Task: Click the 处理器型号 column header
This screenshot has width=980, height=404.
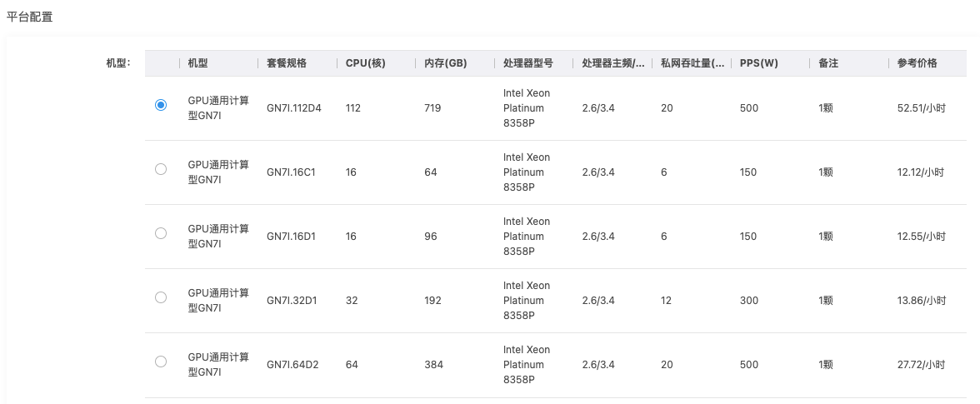Action: (527, 63)
